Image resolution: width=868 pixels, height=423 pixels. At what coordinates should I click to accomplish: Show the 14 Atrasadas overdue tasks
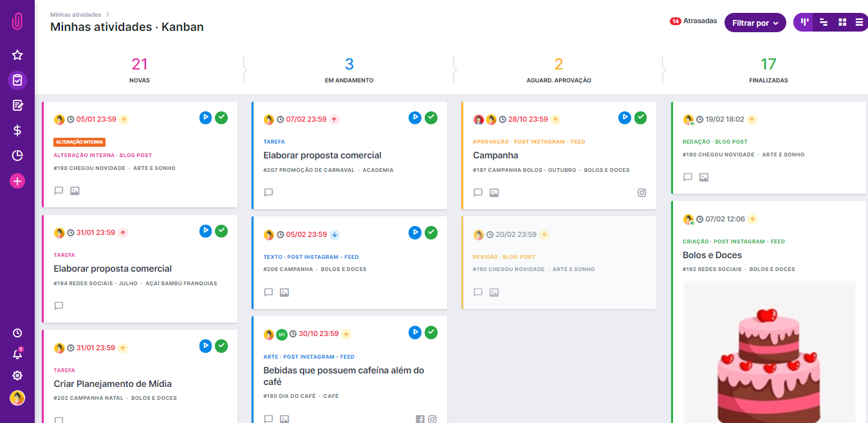point(693,21)
